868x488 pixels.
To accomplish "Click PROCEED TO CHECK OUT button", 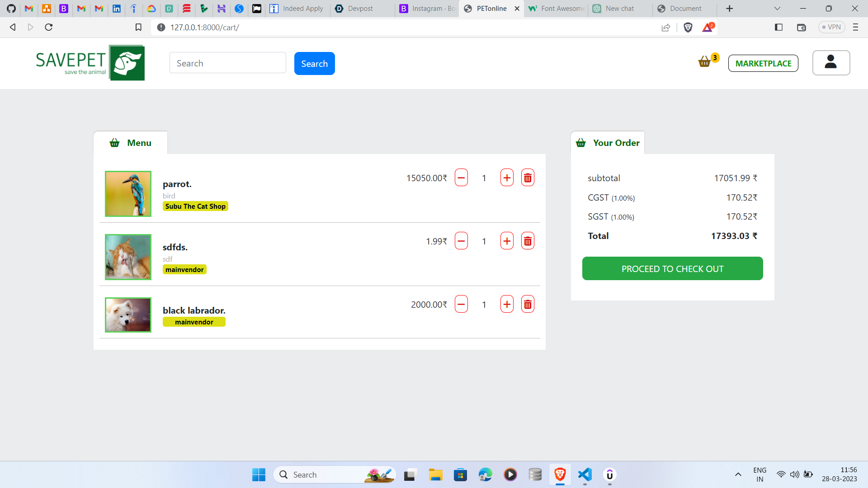I will [x=672, y=269].
